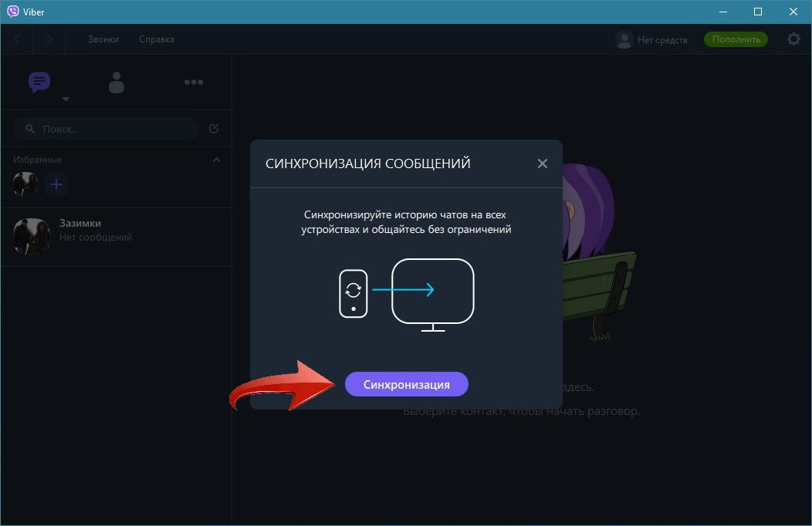Screen dimensions: 812x526
Task: Expand the chats filter dropdown arrow
Action: coord(66,99)
